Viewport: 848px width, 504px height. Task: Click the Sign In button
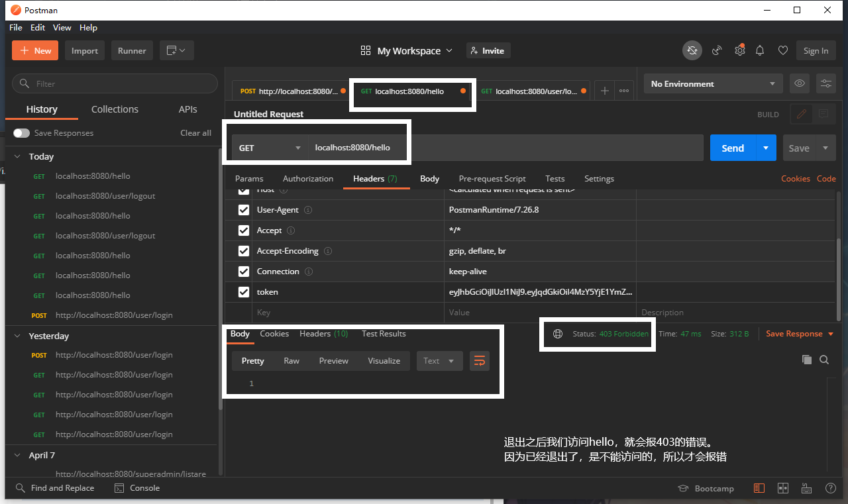[816, 50]
